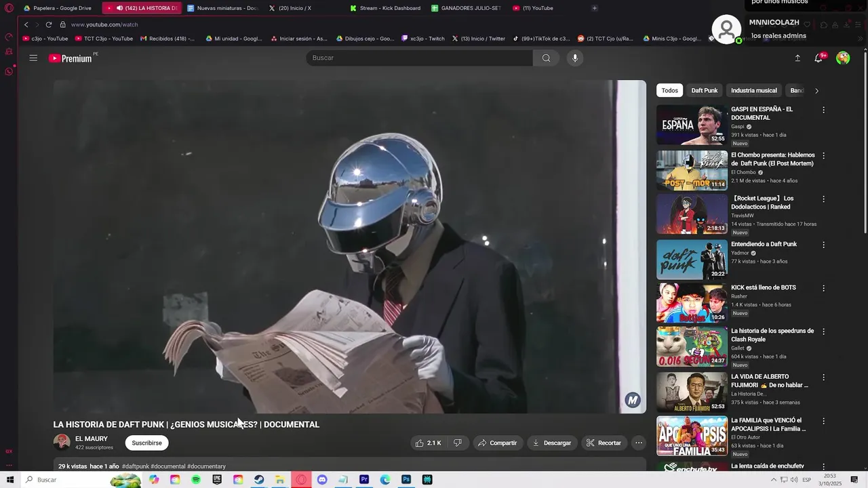Switch to GANADORES JULIO-SET tab
The image size is (868, 488).
pos(467,8)
